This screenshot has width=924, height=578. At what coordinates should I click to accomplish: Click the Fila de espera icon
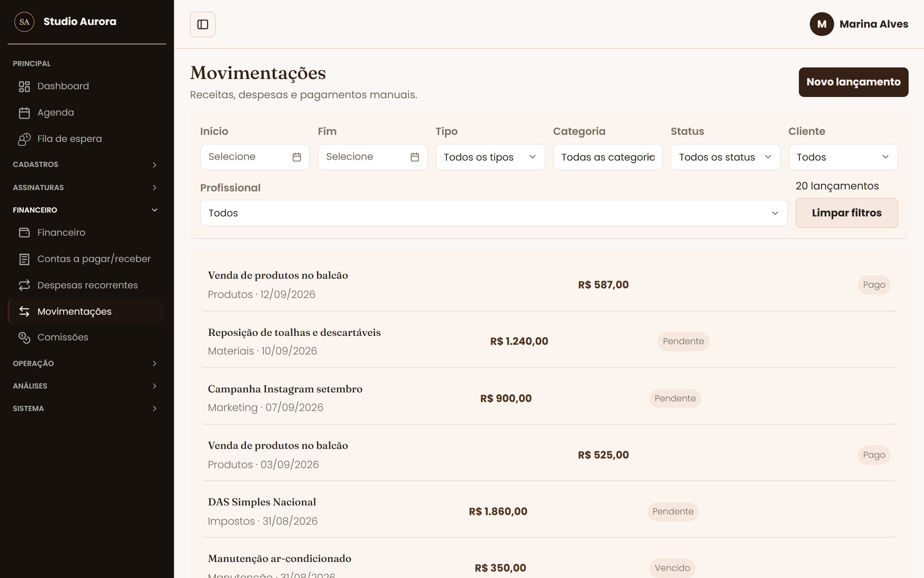tap(24, 139)
